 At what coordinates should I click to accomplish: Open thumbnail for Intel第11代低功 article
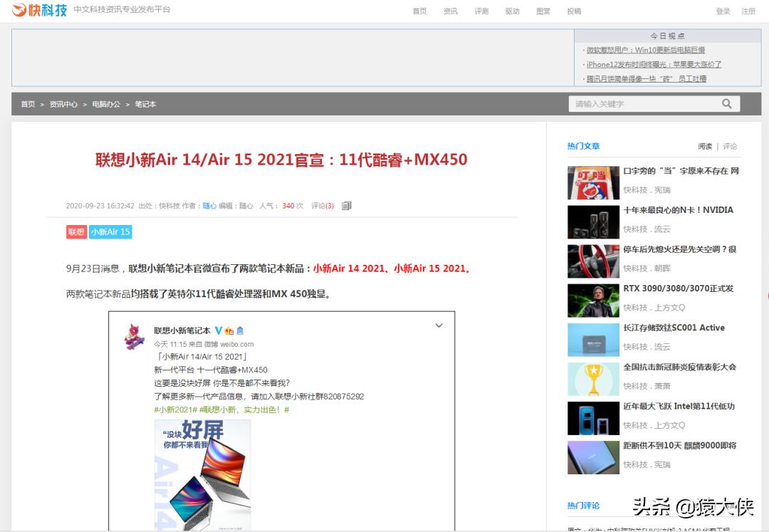pos(593,418)
